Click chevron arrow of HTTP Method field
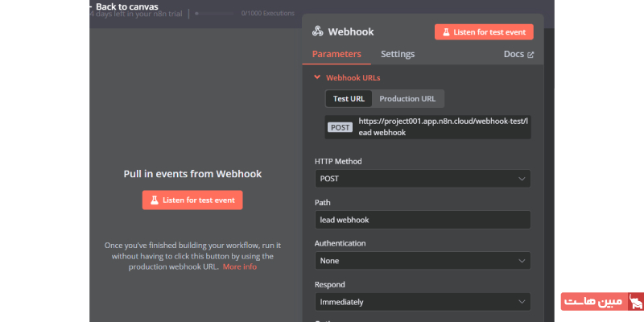Screen dimensions: 644x322 522,178
